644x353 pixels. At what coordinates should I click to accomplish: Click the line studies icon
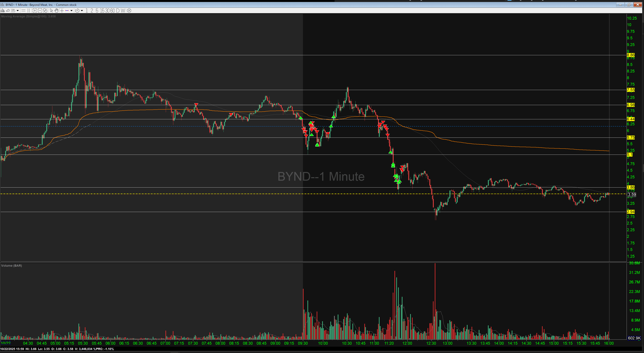[8, 11]
